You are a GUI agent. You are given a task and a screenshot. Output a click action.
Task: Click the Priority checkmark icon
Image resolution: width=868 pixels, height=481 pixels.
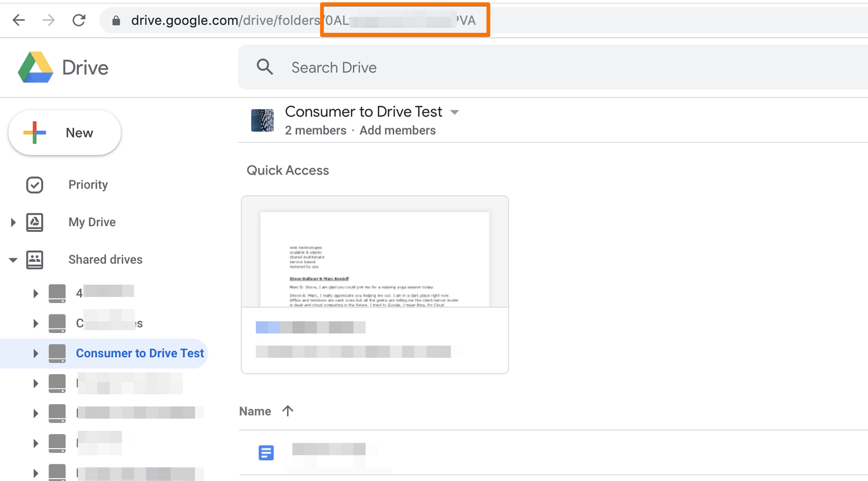pos(35,185)
